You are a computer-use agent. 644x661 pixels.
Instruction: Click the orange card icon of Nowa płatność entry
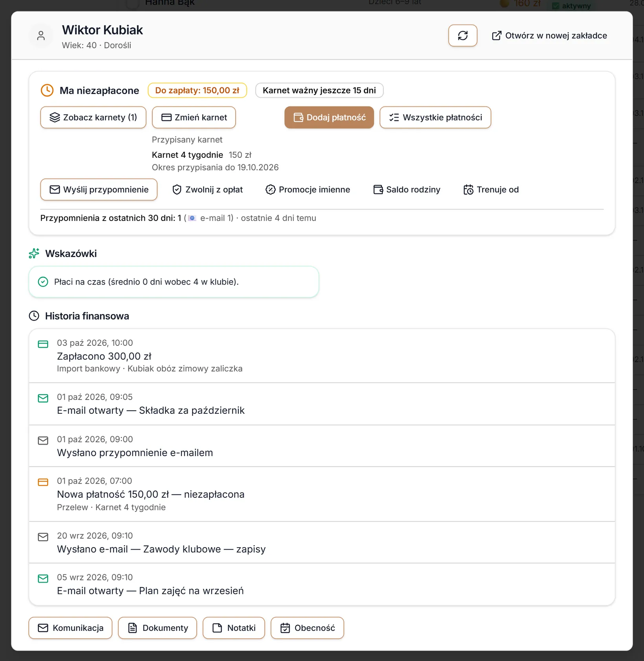click(x=43, y=482)
